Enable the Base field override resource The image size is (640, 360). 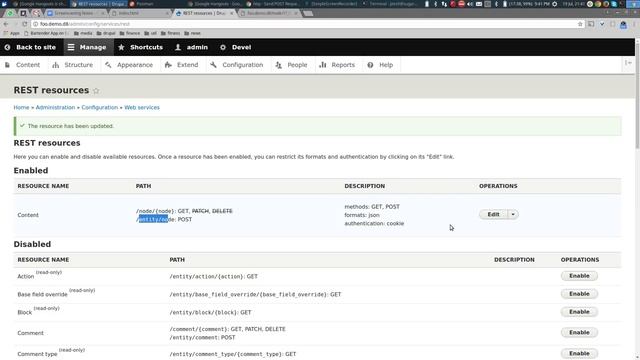579,294
